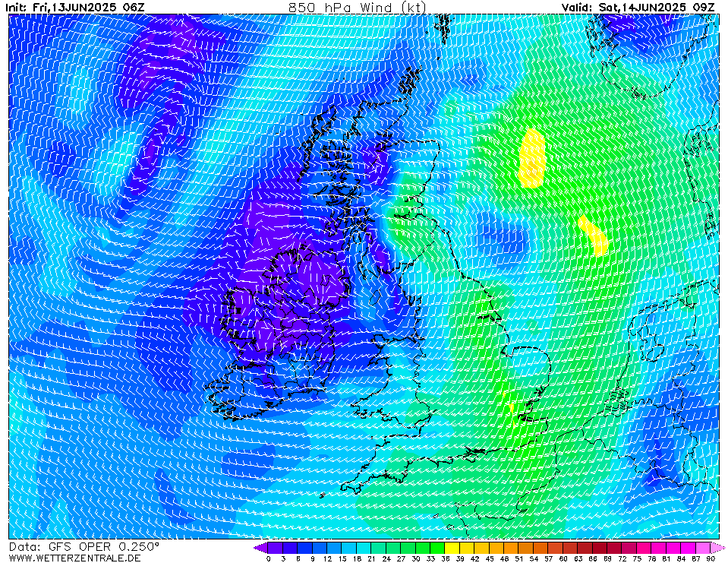Select the 57–60 kt legend swatch
Viewport: 728px width, 563px height.
coord(556,548)
